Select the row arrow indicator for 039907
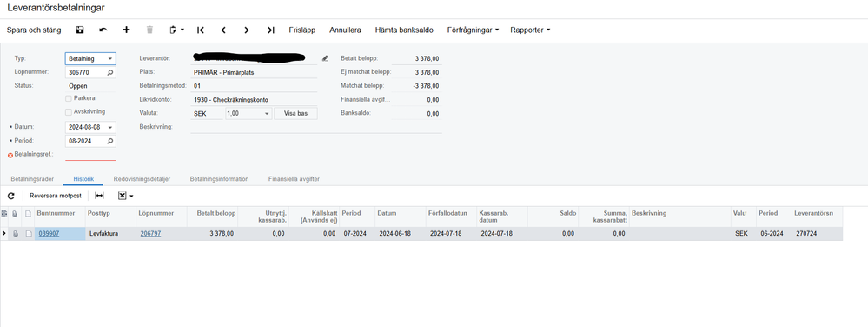Image resolution: width=868 pixels, height=327 pixels. (x=4, y=234)
